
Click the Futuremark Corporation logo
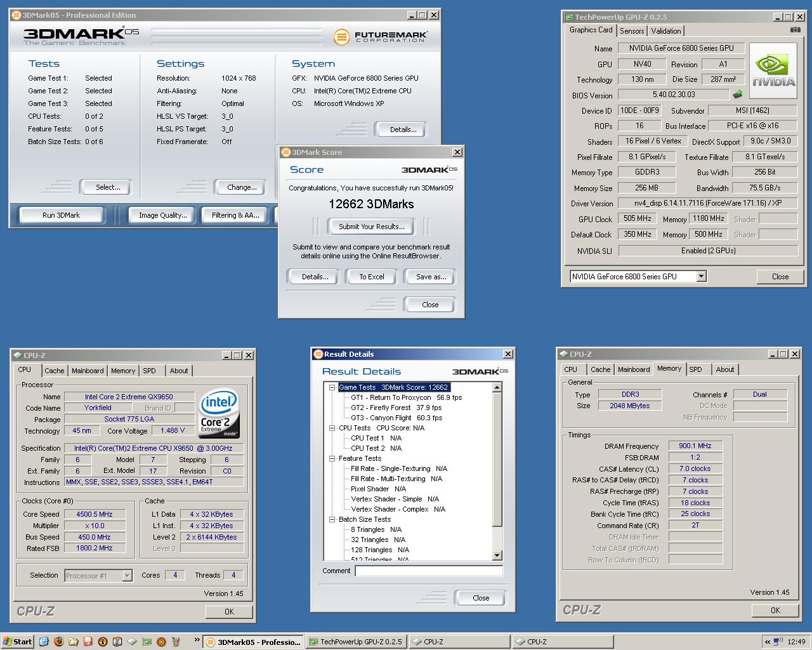pyautogui.click(x=381, y=37)
